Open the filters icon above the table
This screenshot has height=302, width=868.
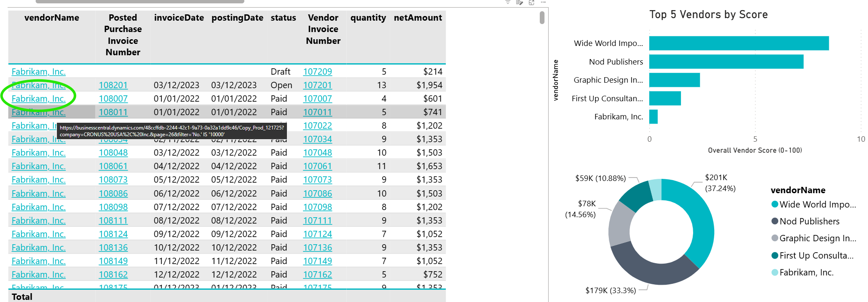click(x=508, y=2)
